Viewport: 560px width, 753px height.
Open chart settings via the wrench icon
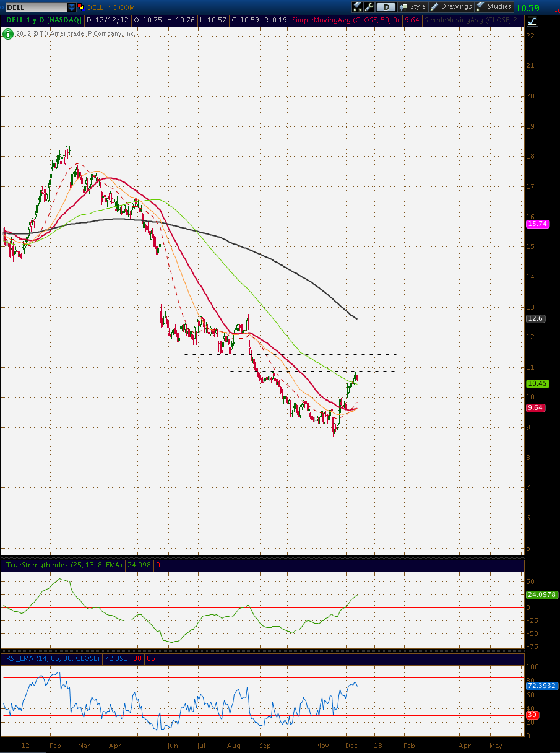[369, 7]
